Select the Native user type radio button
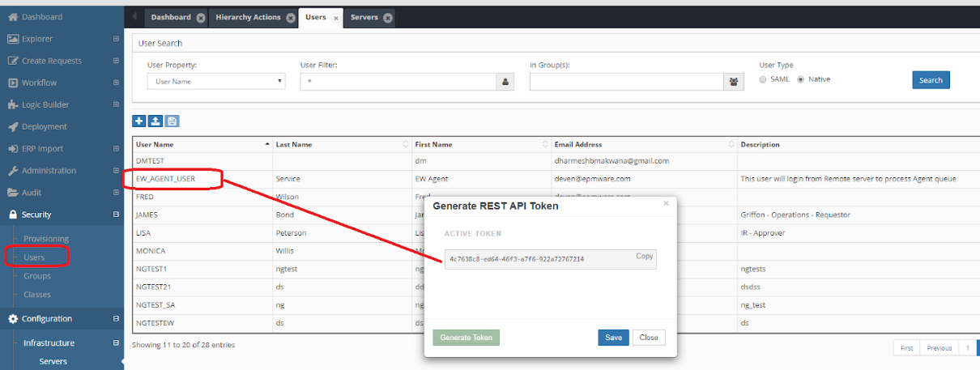Image resolution: width=980 pixels, height=370 pixels. tap(801, 79)
